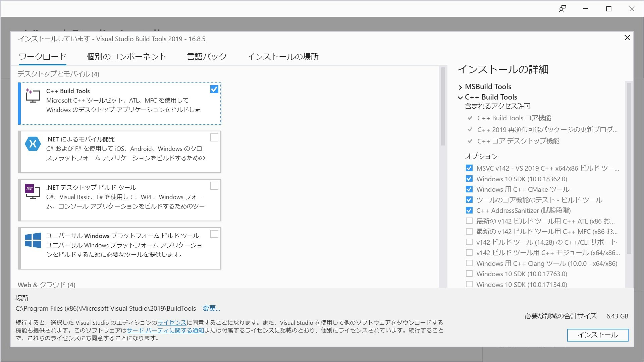Open the ライセンス hyperlink
This screenshot has width=644, height=362.
[x=172, y=323]
